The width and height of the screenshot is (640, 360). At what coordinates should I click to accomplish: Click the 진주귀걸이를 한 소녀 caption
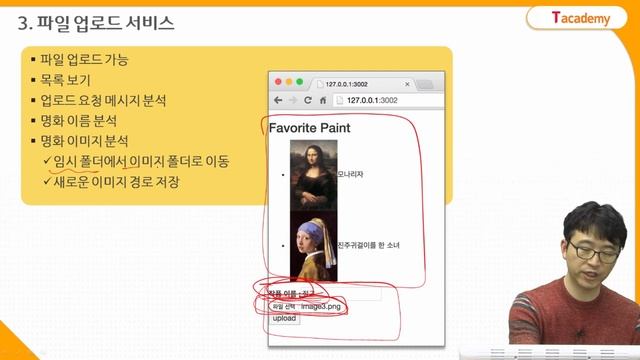pyautogui.click(x=369, y=245)
